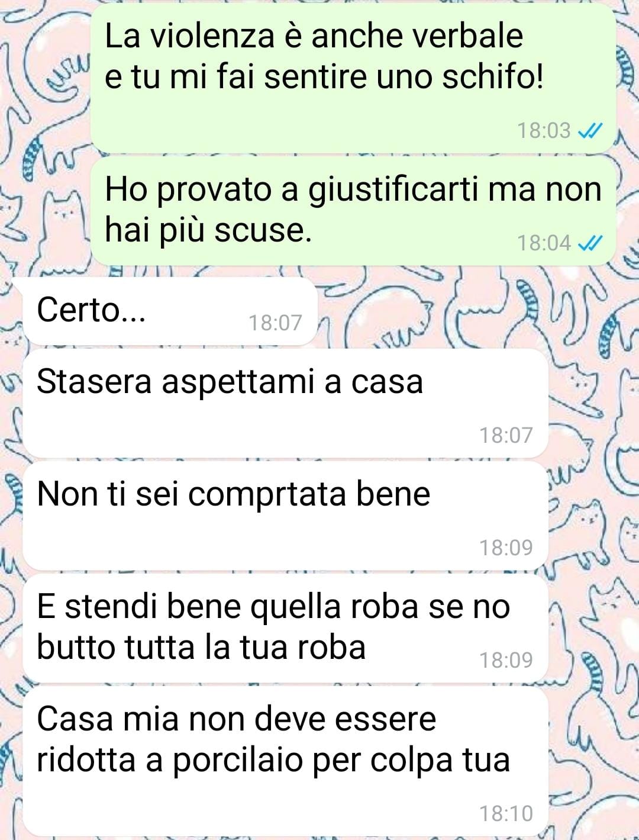
Task: Click the word 'scuse.' in second message
Action: tap(262, 230)
